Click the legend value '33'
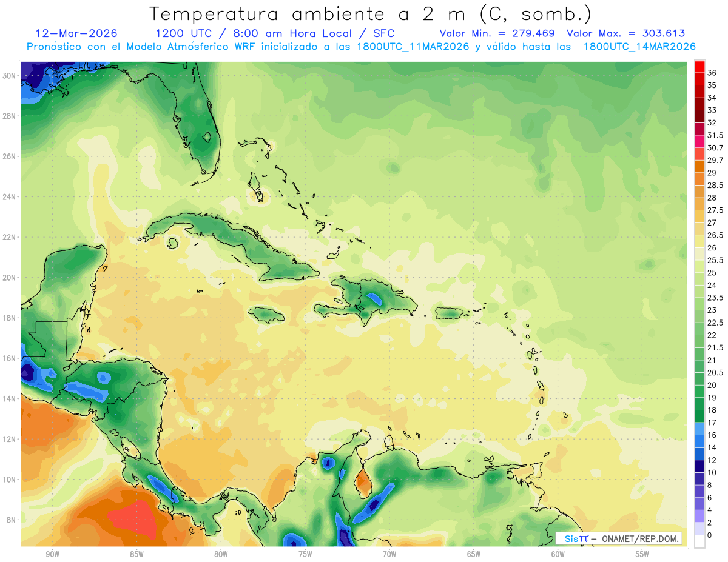The height and width of the screenshot is (562, 728). point(712,110)
